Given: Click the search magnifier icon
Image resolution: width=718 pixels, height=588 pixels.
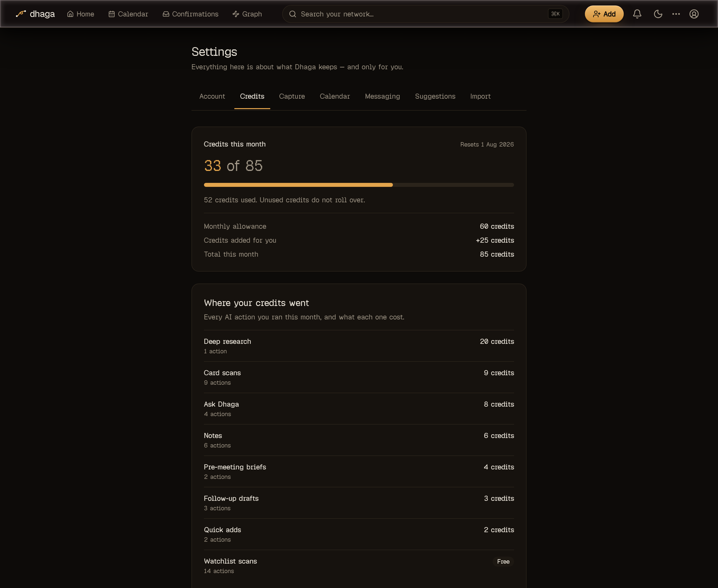Looking at the screenshot, I should click(x=292, y=14).
